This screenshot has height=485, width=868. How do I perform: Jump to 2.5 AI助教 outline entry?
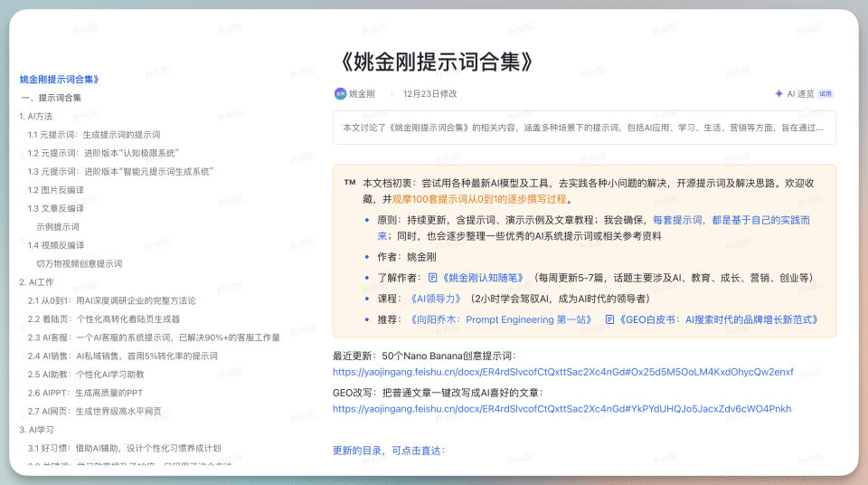click(86, 374)
